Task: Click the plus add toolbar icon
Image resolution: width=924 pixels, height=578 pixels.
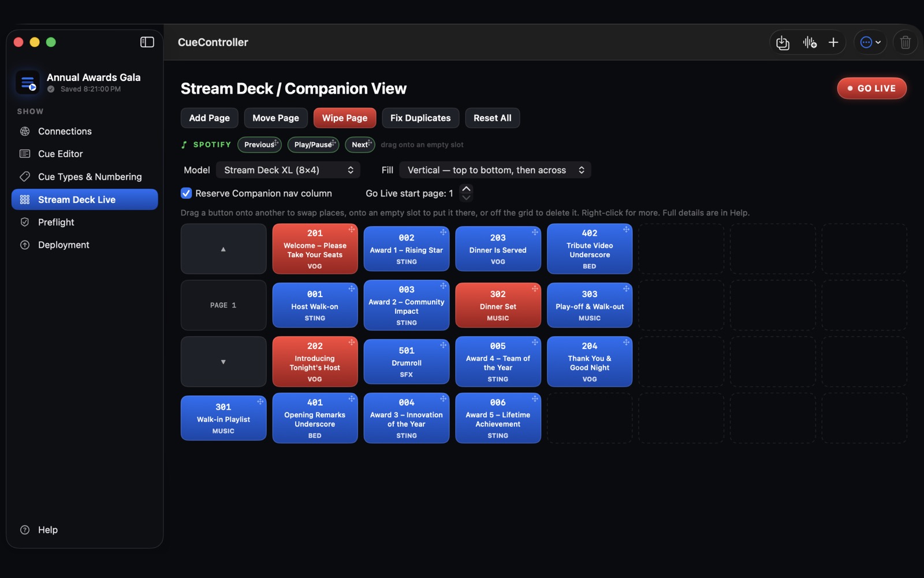Action: pyautogui.click(x=833, y=42)
